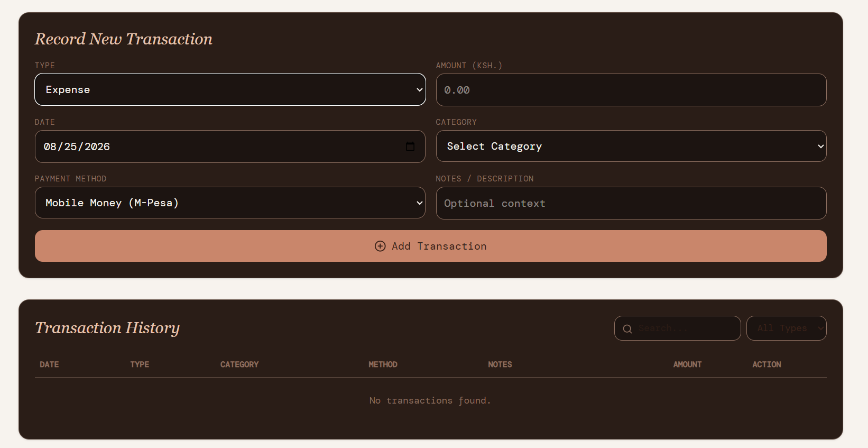Open the All Types filter dropdown
The height and width of the screenshot is (448, 868).
click(786, 328)
